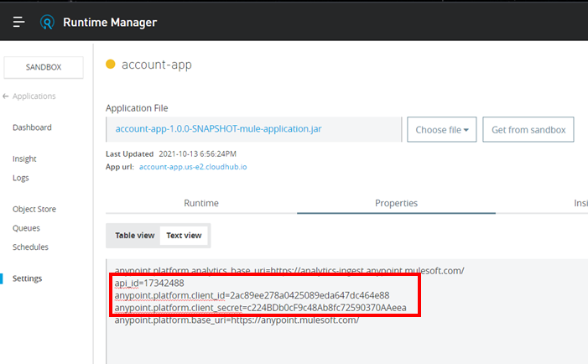Image resolution: width=588 pixels, height=364 pixels.
Task: Toggle to Table view
Action: (x=134, y=236)
